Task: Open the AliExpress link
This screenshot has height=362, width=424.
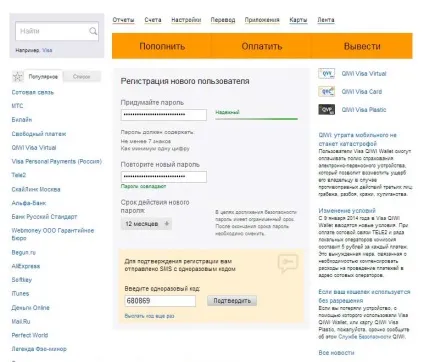Action: (x=26, y=266)
